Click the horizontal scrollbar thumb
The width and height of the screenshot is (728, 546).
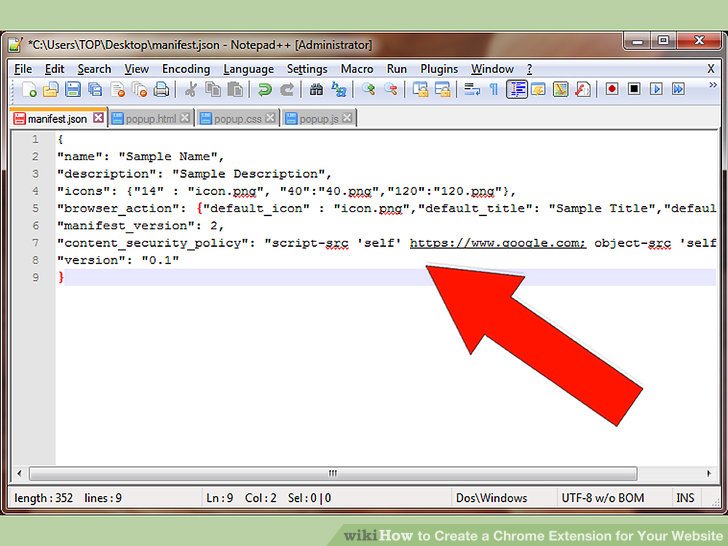pos(333,474)
